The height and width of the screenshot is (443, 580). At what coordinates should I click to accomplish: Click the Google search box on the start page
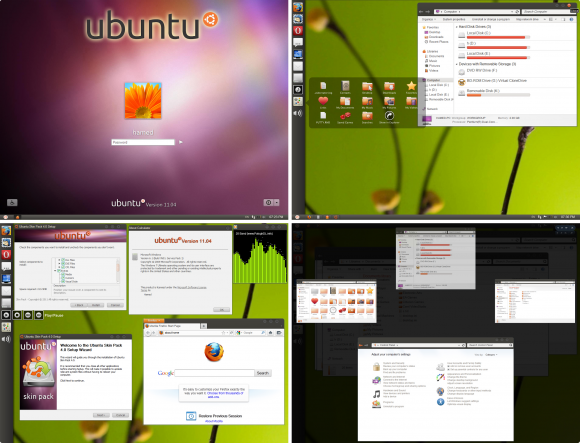pos(214,373)
